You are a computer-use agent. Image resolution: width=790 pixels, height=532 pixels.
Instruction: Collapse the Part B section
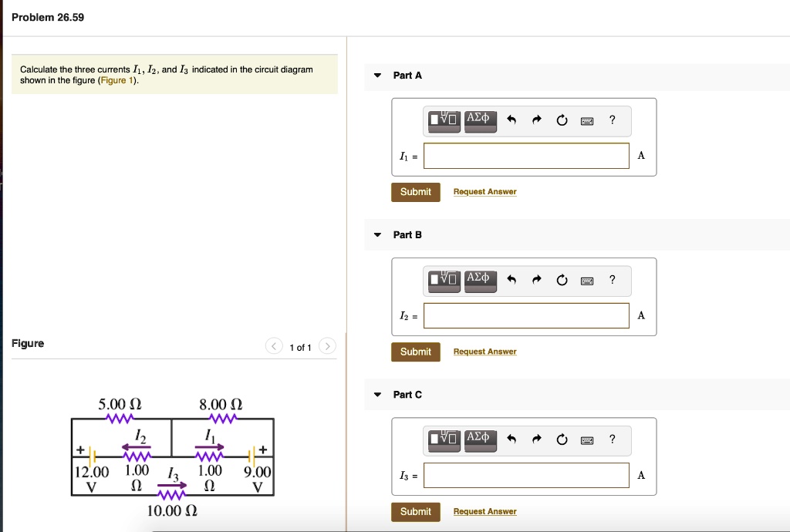(x=377, y=234)
